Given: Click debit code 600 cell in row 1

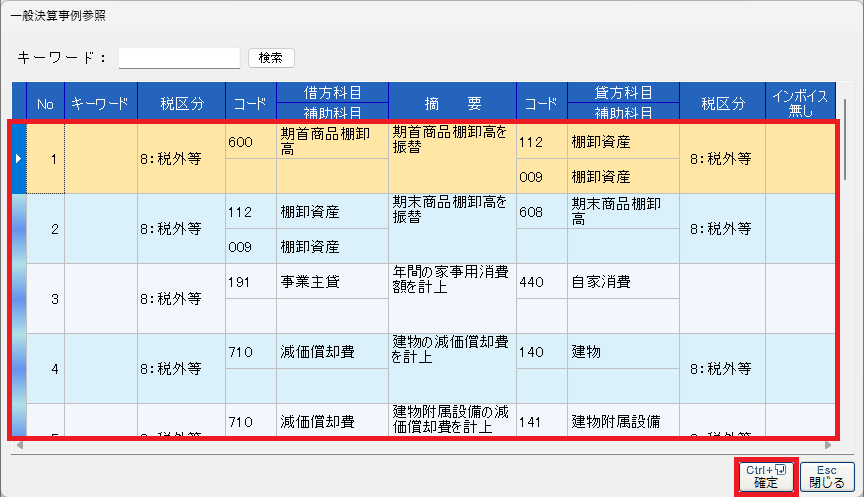Looking at the screenshot, I should pos(251,142).
